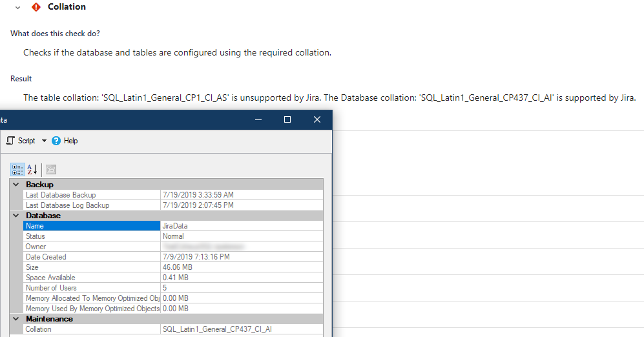Click the 7/9/2019 7:13:16 PM value
Image resolution: width=644 pixels, height=337 pixels.
click(x=196, y=256)
